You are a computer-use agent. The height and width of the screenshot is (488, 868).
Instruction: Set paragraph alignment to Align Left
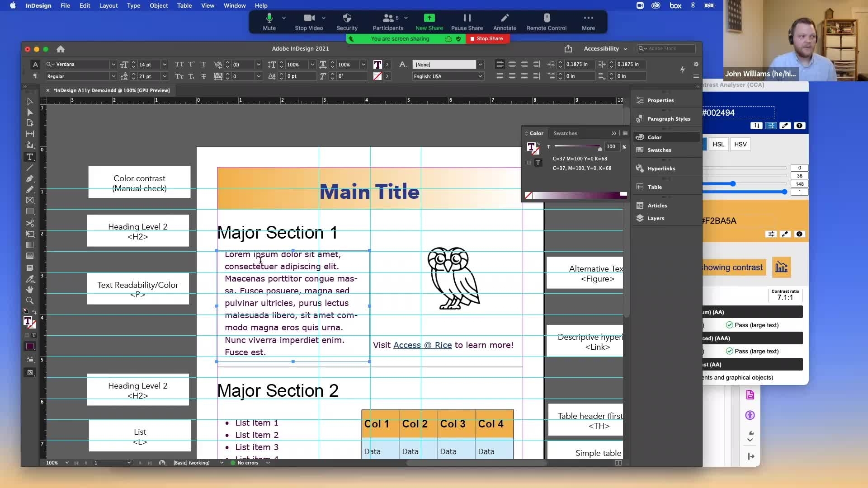tap(500, 64)
